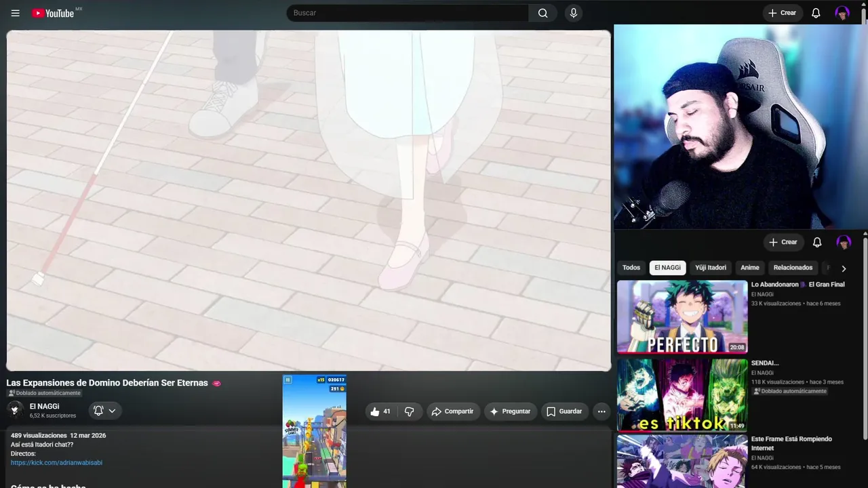The image size is (868, 488).
Task: Open the hamburger guide menu
Action: tap(16, 13)
